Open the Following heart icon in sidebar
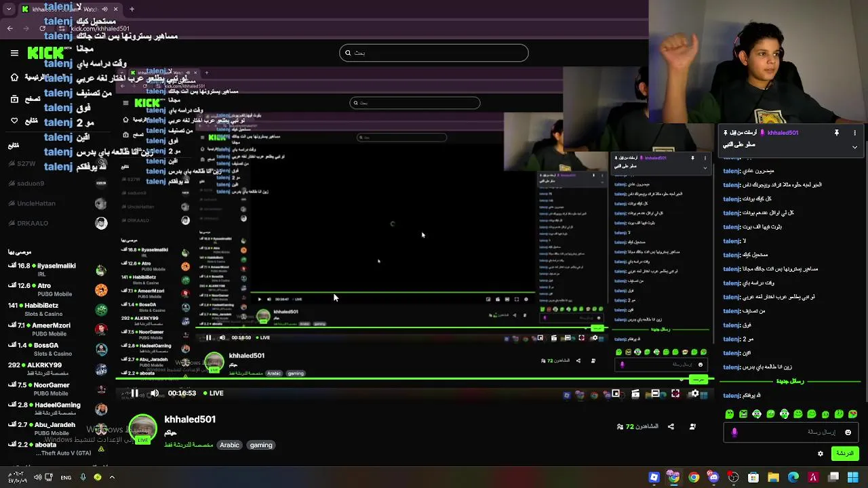The height and width of the screenshot is (488, 868). (14, 121)
